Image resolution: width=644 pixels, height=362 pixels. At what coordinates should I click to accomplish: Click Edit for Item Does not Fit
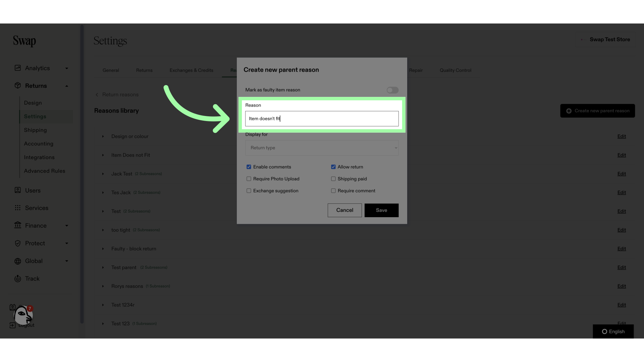tap(622, 155)
